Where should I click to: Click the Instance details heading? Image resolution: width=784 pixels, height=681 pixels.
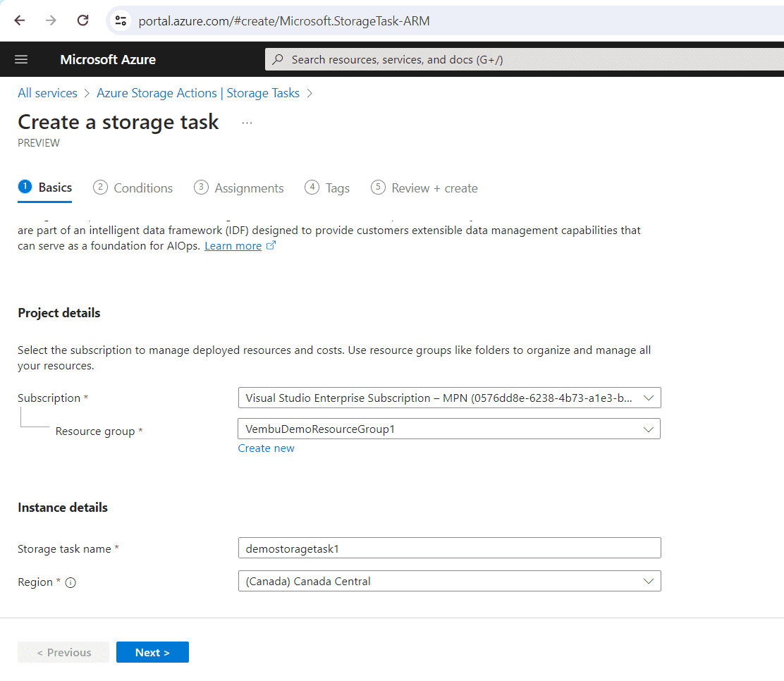[x=63, y=508]
